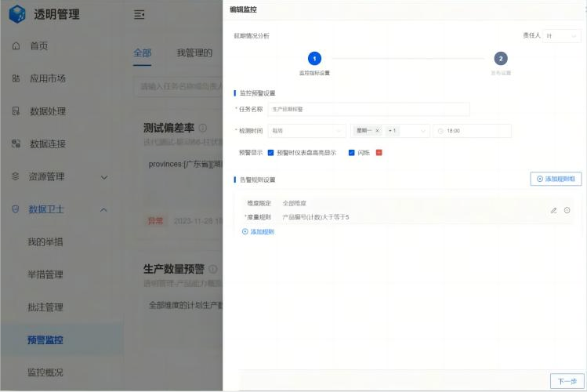Click the 数据处理 sidebar icon
Image resolution: width=587 pixels, height=392 pixels.
(x=16, y=111)
